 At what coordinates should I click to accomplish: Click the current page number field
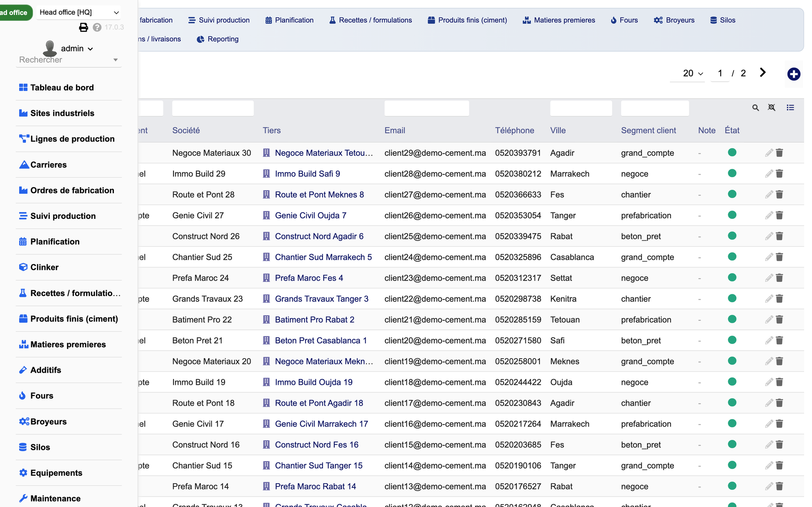tap(720, 73)
